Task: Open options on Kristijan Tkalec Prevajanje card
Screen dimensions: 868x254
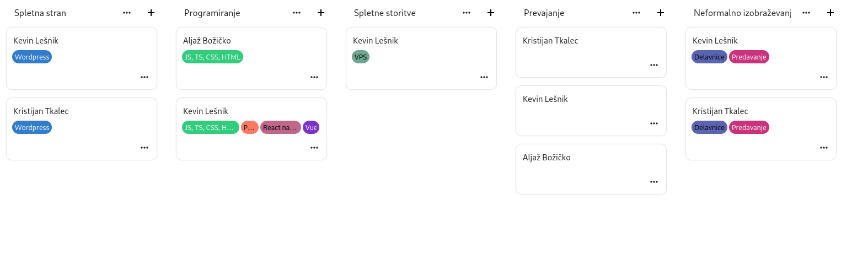Action: click(x=654, y=65)
